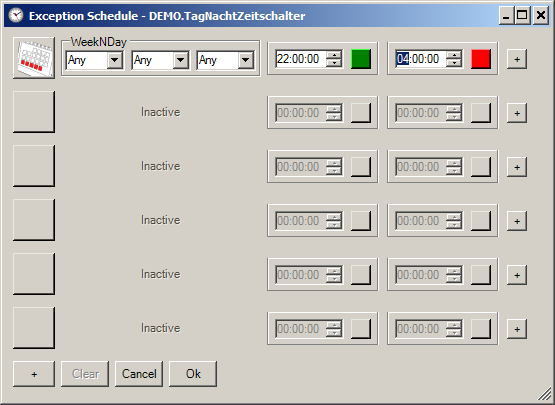Click the blank square button starting the second row
Image resolution: width=555 pixels, height=405 pixels.
point(34,112)
